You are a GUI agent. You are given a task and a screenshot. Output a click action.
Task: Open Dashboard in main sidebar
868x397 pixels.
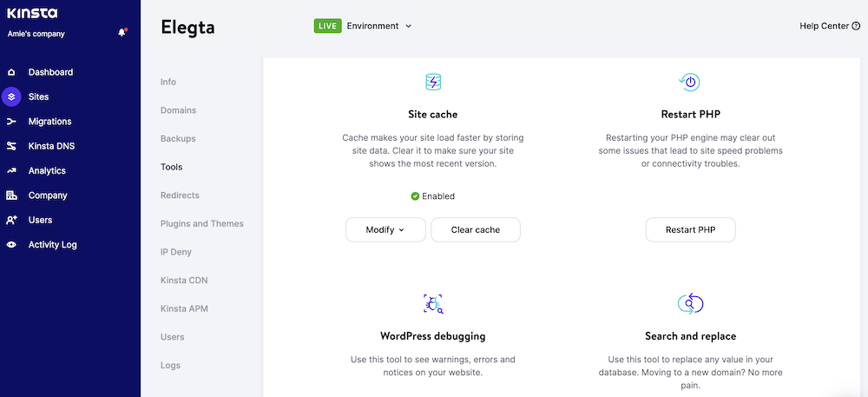click(x=50, y=72)
